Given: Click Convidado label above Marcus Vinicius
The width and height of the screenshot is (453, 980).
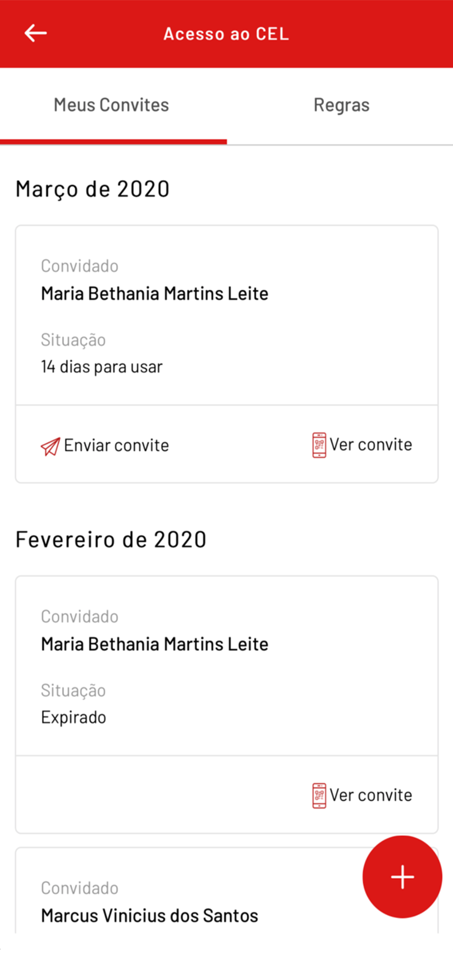Looking at the screenshot, I should 79,888.
